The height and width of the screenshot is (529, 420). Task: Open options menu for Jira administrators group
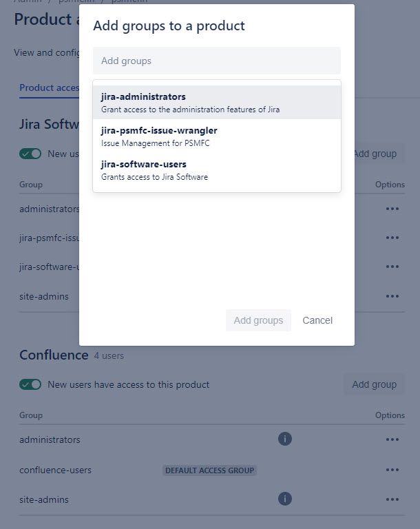click(x=392, y=209)
